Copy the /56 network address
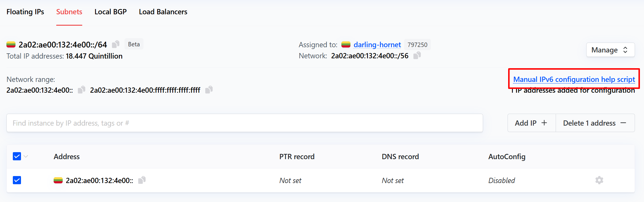This screenshot has height=202, width=644. point(417,55)
